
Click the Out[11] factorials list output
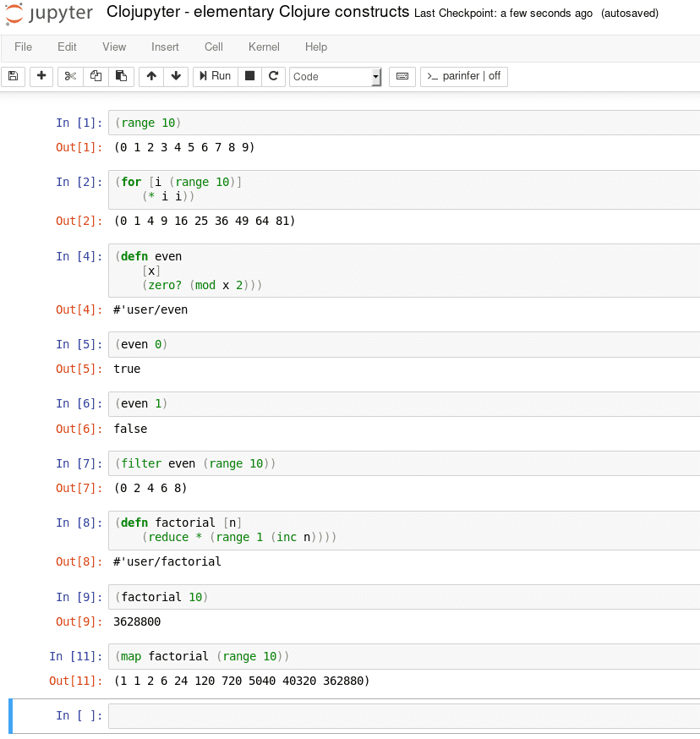[x=242, y=681]
